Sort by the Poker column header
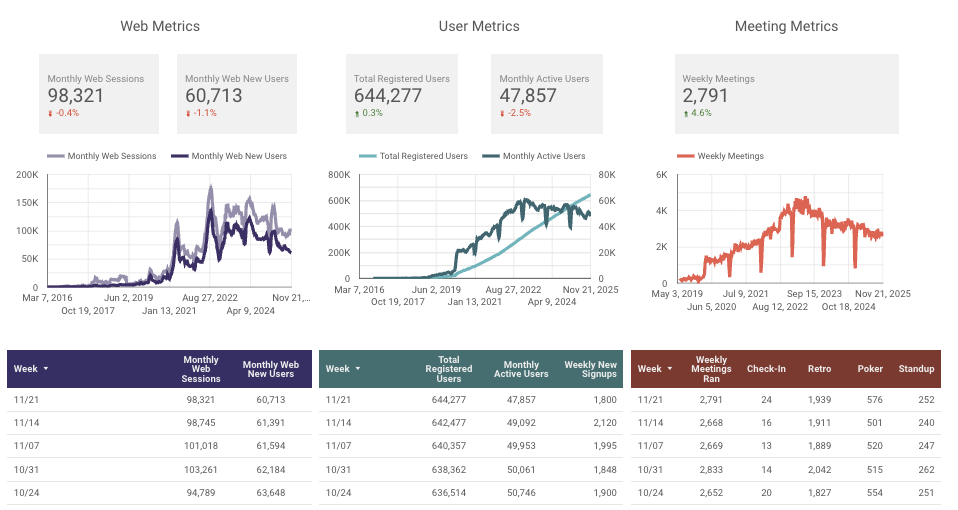 (869, 369)
